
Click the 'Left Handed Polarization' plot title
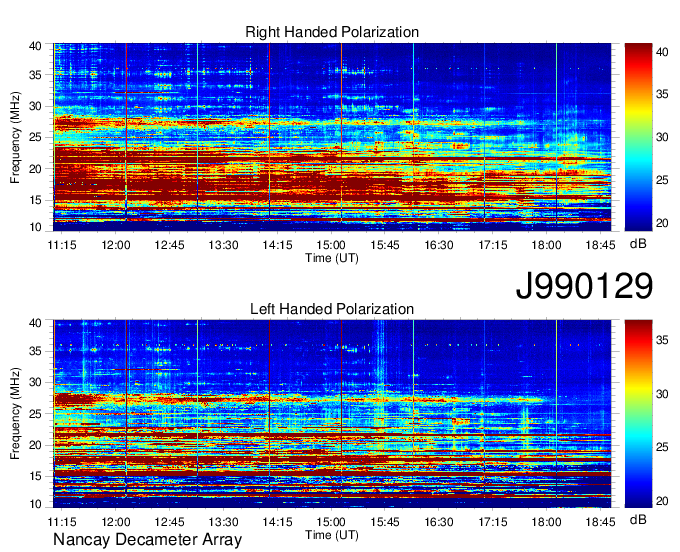(332, 309)
